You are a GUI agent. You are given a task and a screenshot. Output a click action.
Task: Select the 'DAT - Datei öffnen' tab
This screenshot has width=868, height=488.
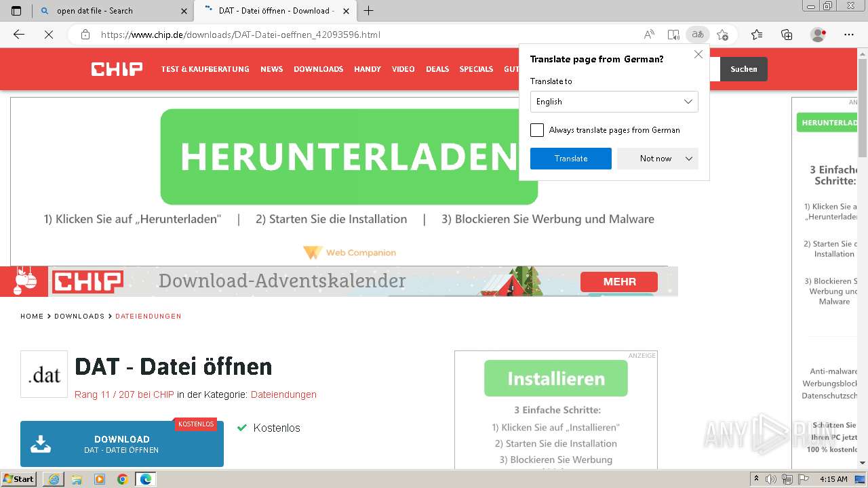tap(275, 11)
